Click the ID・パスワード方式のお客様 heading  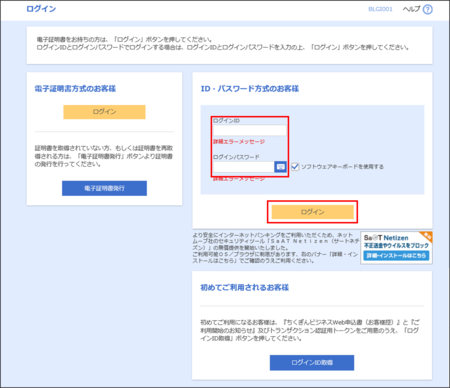pos(250,89)
